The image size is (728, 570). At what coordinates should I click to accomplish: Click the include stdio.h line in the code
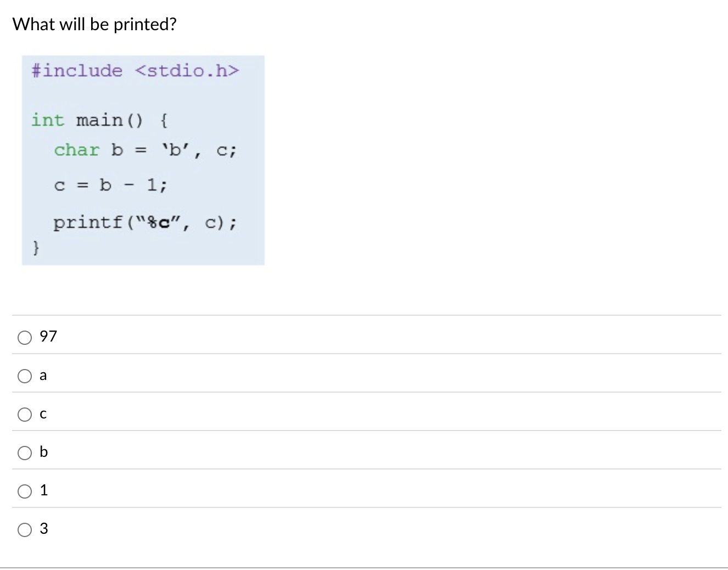pos(135,70)
